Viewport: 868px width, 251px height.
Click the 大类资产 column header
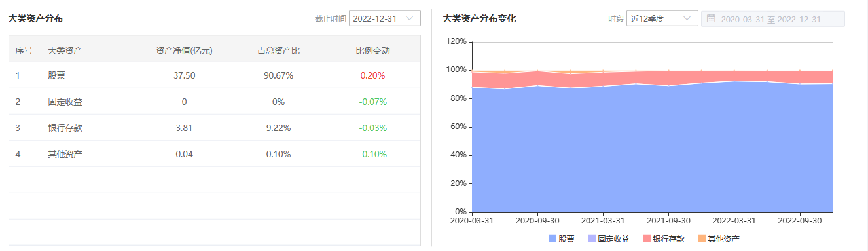tap(65, 50)
